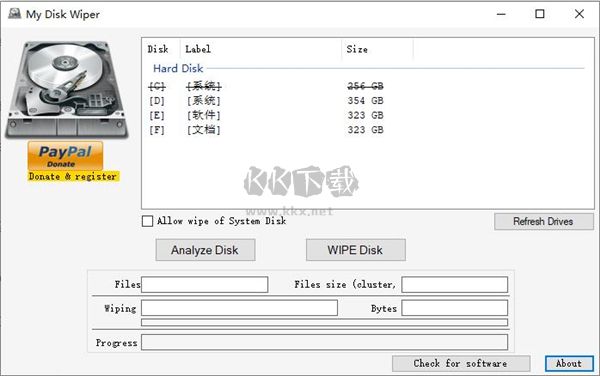Select the crossed-out [C] drive row
Viewport: 600px width, 376px height.
click(266, 86)
